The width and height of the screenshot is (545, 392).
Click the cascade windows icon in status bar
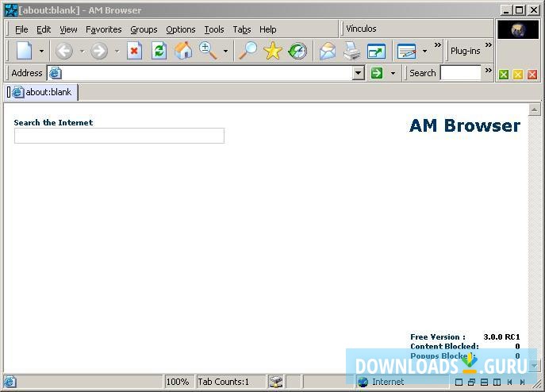pos(471,382)
